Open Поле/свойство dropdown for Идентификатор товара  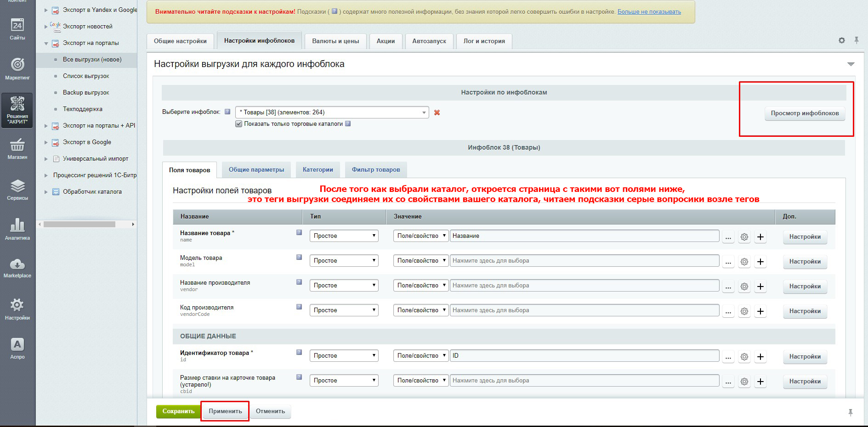click(420, 356)
